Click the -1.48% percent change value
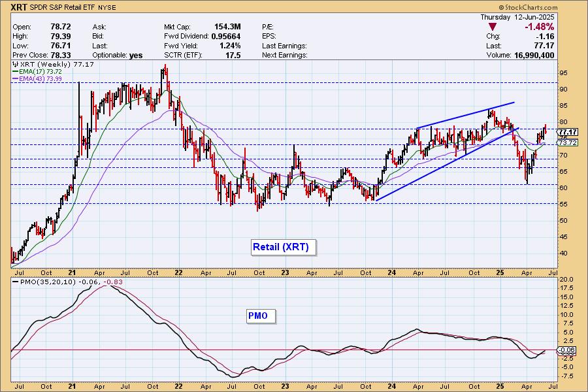The image size is (588, 392). tap(539, 27)
